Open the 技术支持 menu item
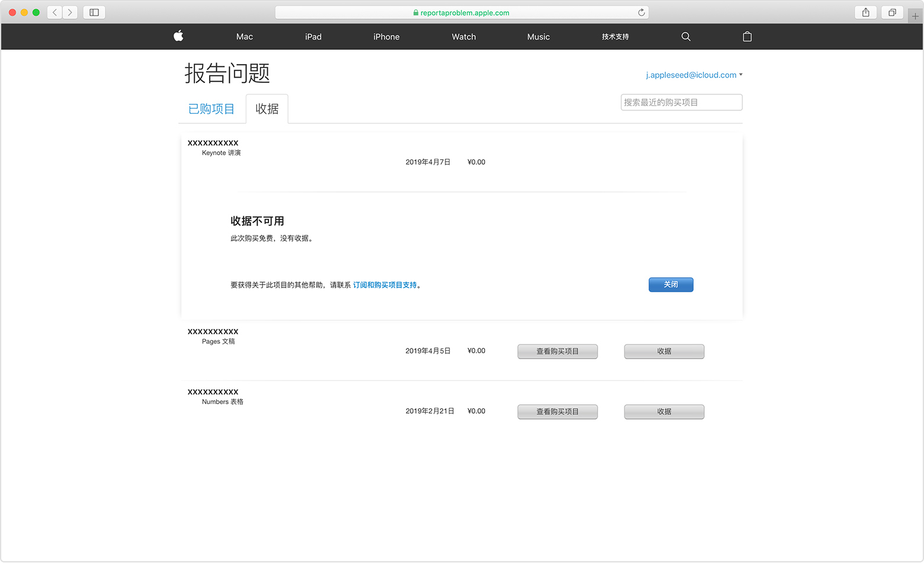Image resolution: width=924 pixels, height=563 pixels. [615, 37]
